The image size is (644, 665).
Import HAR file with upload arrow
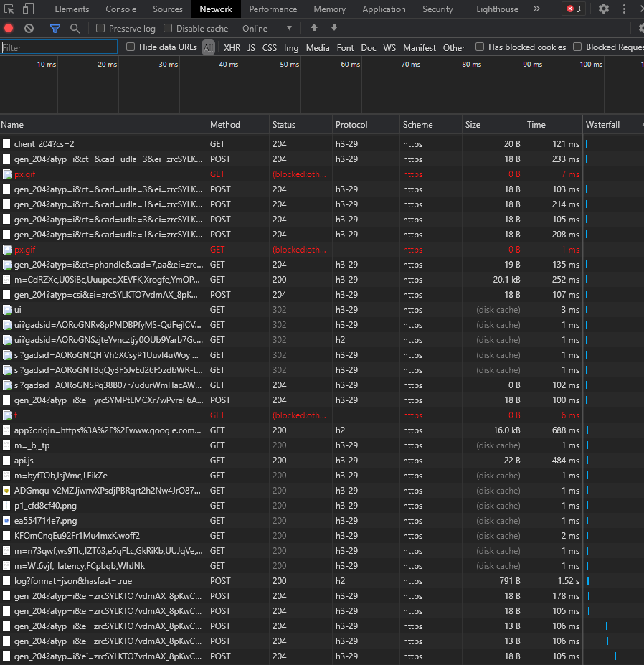pos(313,29)
